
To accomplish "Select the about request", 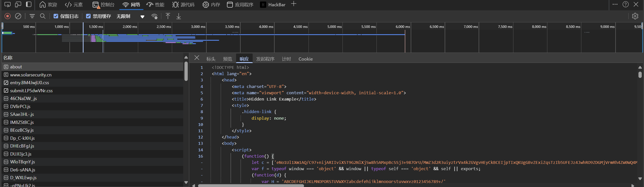I will point(93,67).
